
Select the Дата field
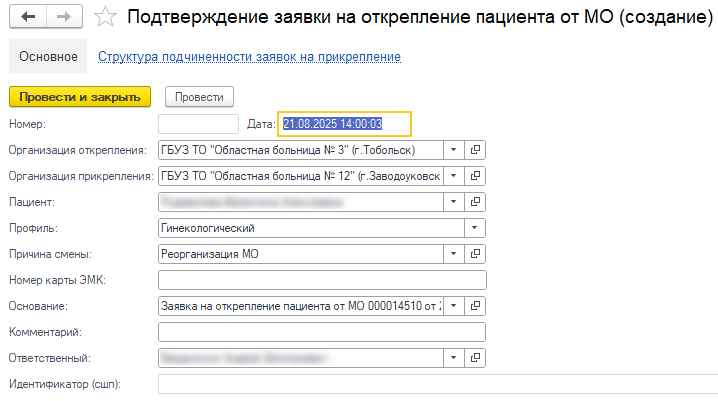click(x=344, y=124)
